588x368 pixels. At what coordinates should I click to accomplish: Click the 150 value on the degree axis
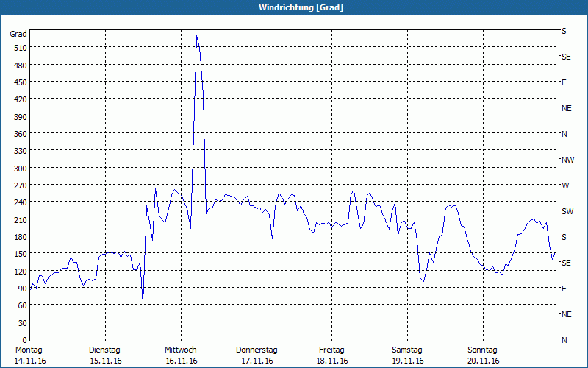pos(21,254)
